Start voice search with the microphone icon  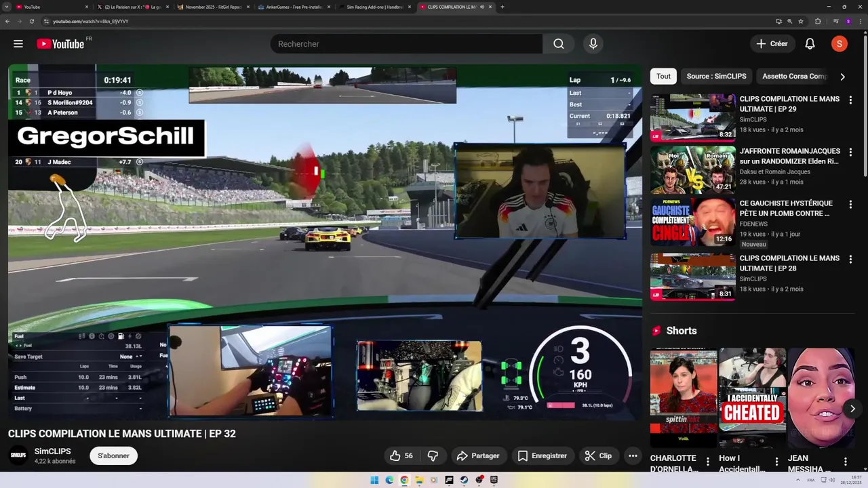pos(593,44)
